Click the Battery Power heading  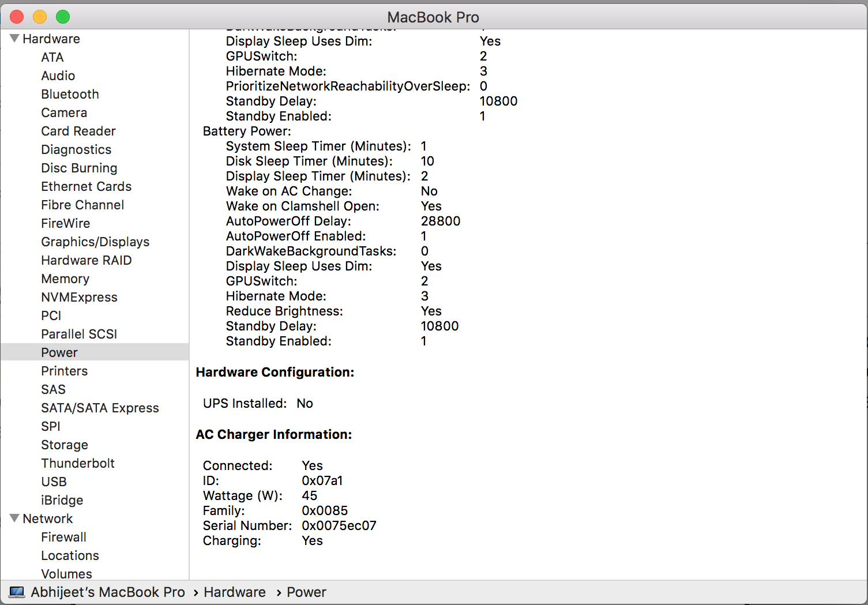point(247,131)
